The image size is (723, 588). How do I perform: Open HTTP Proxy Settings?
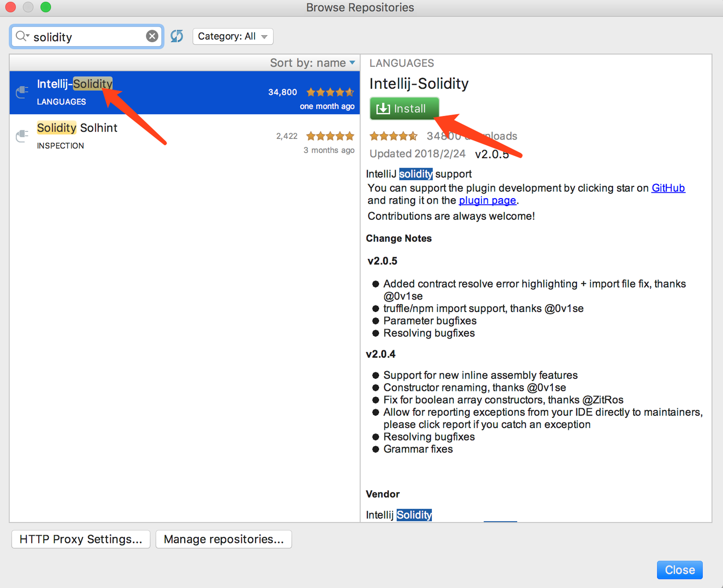pos(81,539)
